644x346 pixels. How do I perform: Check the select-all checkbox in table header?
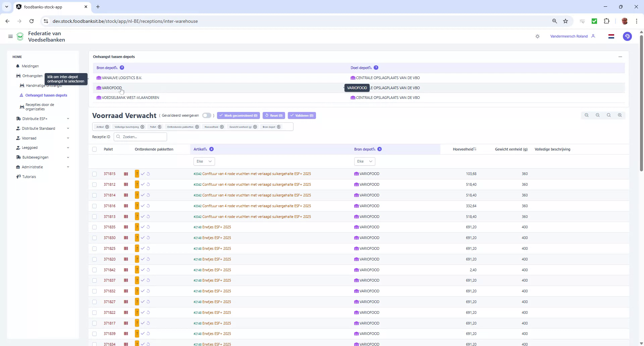coord(95,149)
